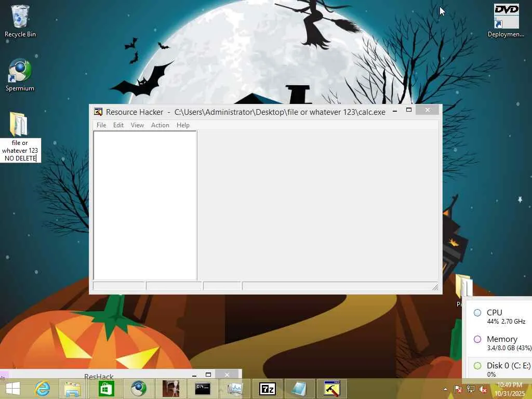
Task: Select the Recycle Bin desktop icon
Action: coord(20,21)
